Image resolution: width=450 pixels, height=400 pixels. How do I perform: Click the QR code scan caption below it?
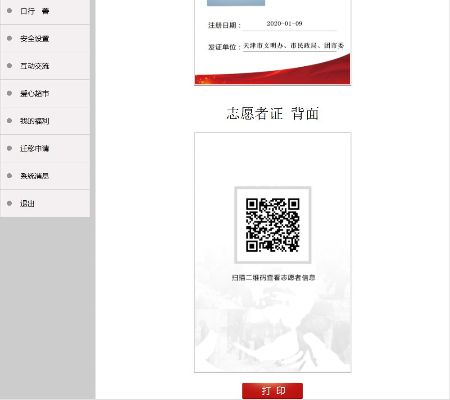click(x=273, y=277)
